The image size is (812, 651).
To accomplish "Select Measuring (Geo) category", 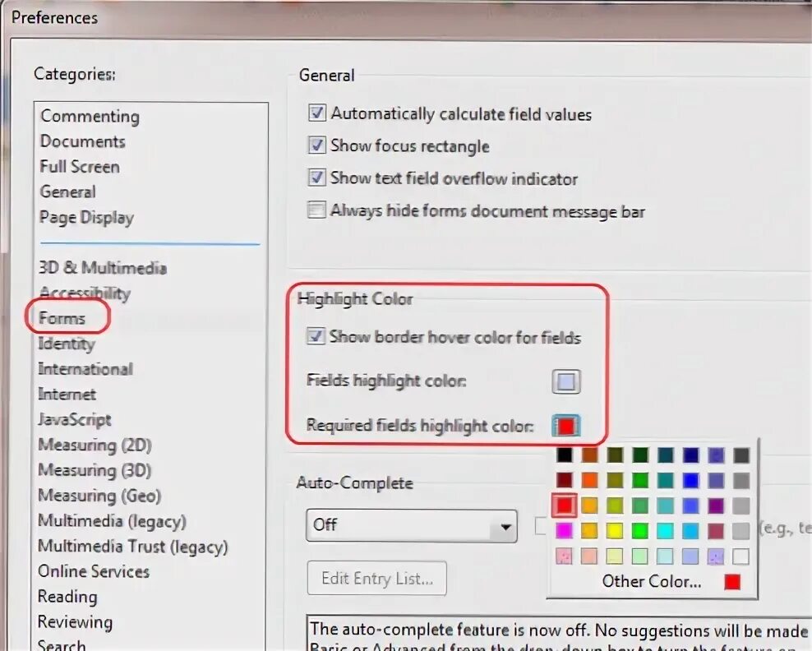I will [x=99, y=496].
